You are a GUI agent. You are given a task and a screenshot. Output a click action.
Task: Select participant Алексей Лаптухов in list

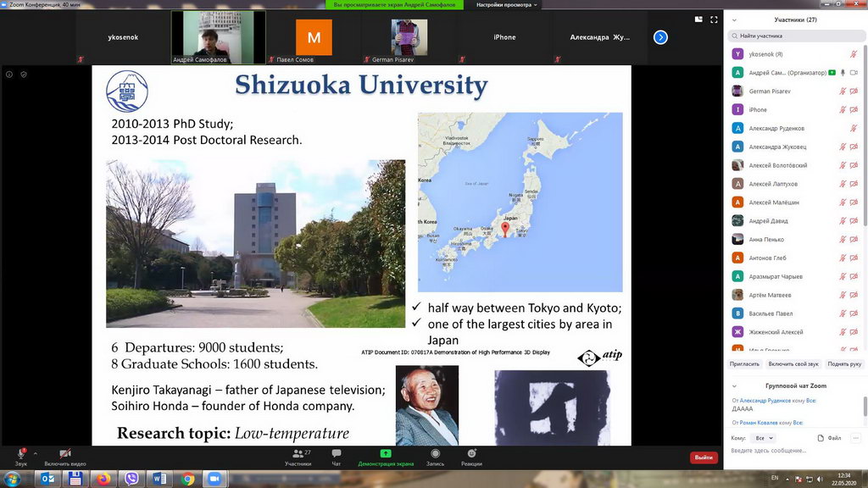(795, 184)
